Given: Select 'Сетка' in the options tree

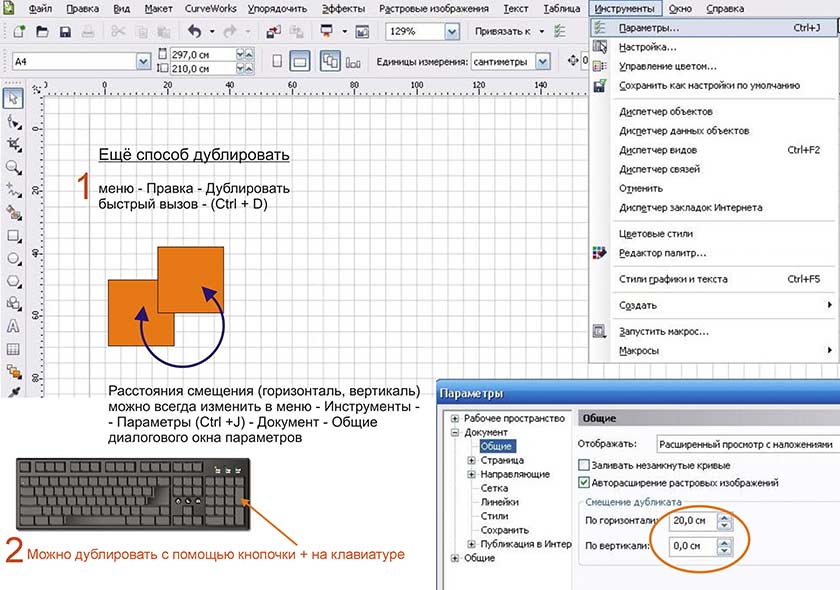Looking at the screenshot, I should (492, 488).
